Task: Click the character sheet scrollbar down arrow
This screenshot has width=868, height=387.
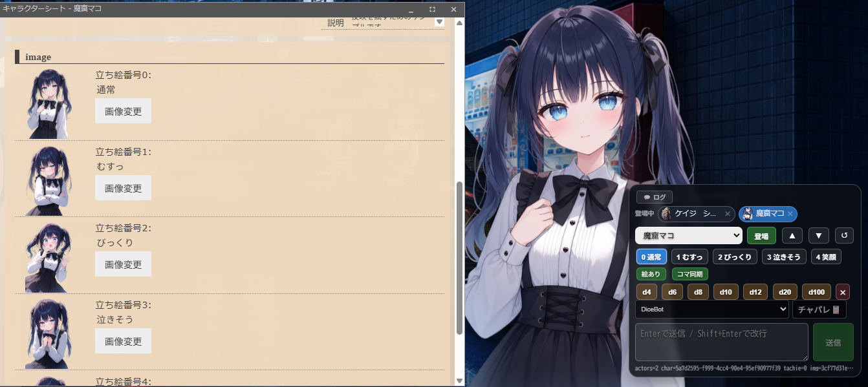Action: 459,381
